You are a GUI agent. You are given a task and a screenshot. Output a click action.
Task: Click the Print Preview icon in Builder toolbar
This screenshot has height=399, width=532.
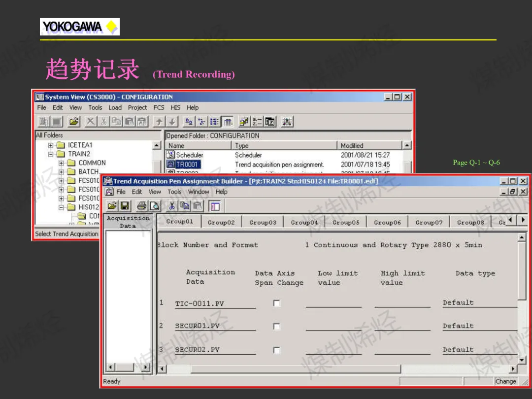pyautogui.click(x=155, y=205)
